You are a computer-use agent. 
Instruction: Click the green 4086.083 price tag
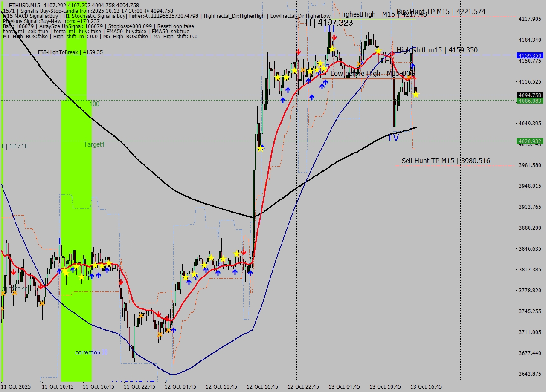(x=529, y=101)
